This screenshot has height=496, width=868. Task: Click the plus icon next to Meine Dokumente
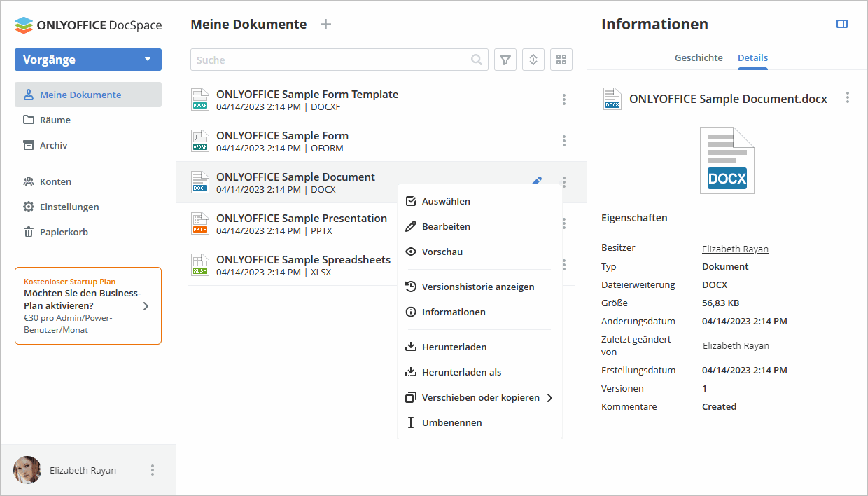325,25
